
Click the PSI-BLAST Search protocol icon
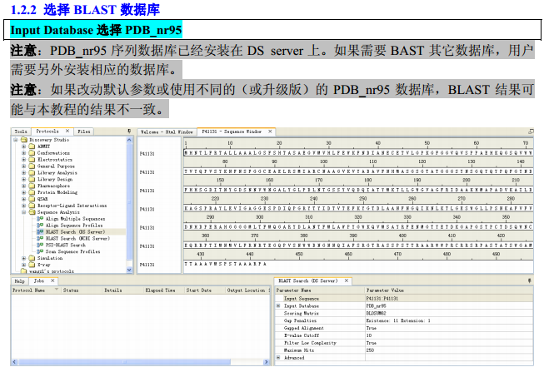[40, 245]
